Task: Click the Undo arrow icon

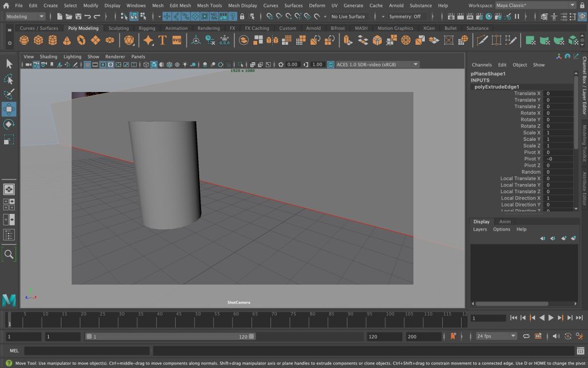Action: coord(88,17)
